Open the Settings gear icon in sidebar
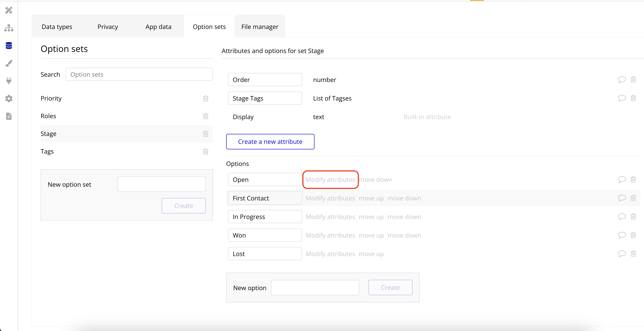This screenshot has height=331, width=644. [9, 99]
